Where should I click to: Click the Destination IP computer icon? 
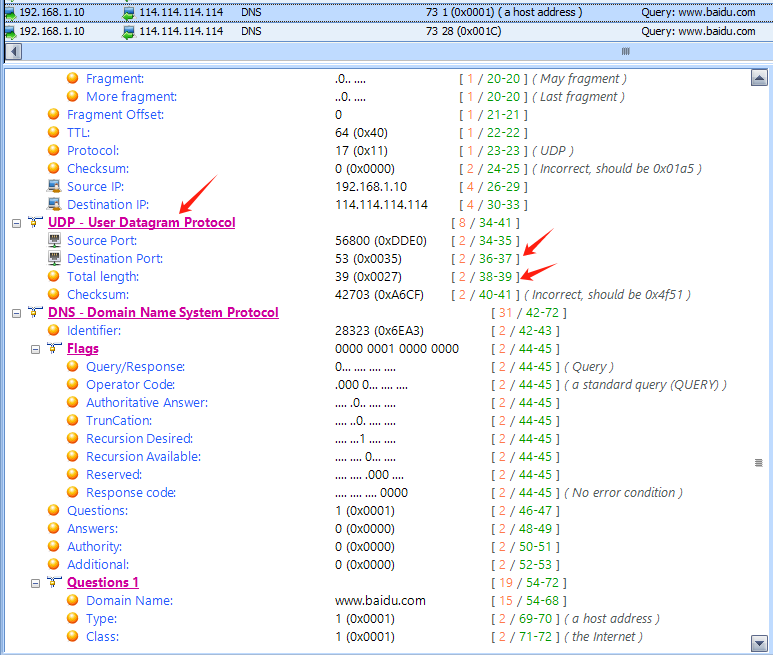56,205
